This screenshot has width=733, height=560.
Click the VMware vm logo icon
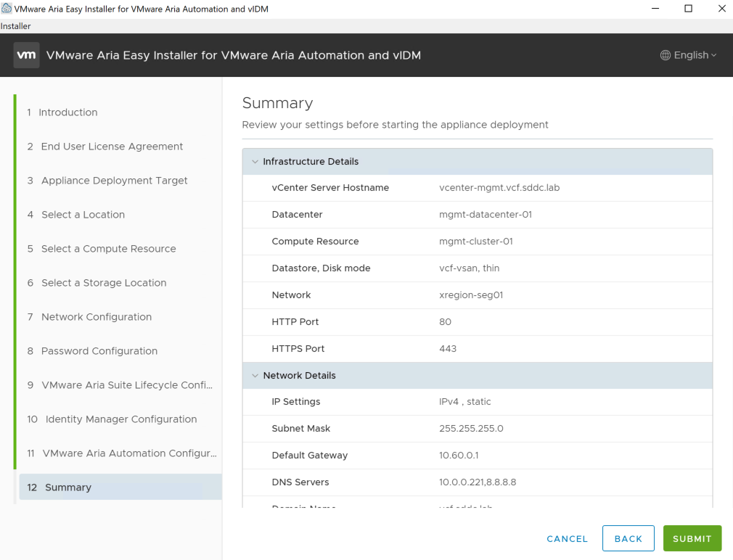pyautogui.click(x=26, y=55)
